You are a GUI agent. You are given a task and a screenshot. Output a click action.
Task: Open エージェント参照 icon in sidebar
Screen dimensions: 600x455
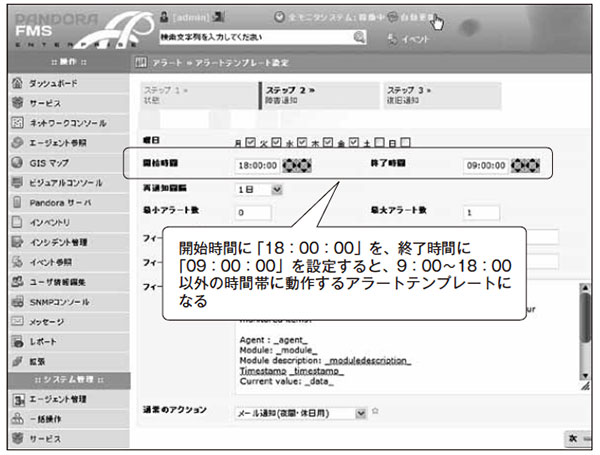pyautogui.click(x=17, y=143)
